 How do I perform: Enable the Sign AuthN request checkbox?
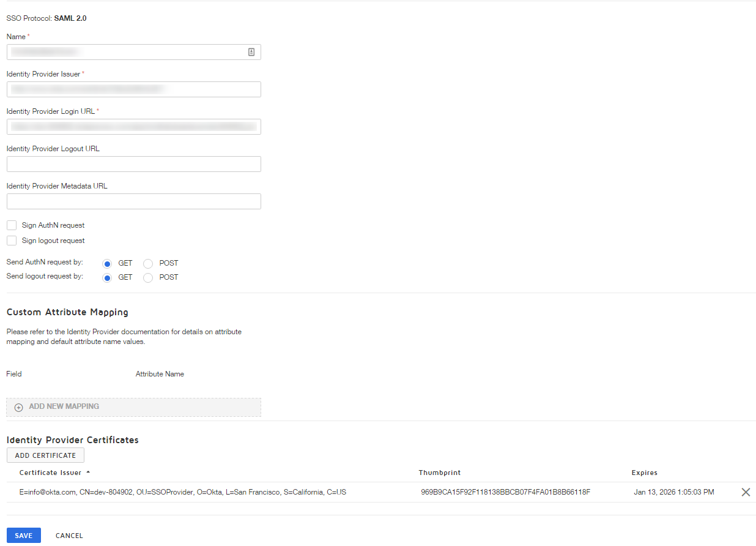pos(11,225)
